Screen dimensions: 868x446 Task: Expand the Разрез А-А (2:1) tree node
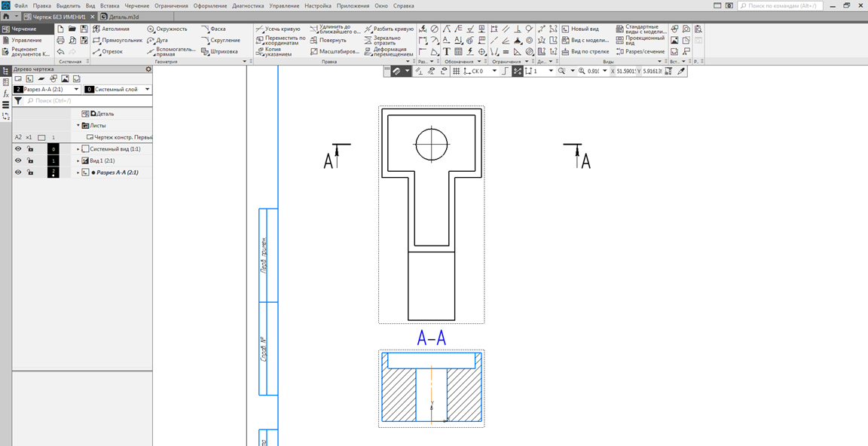78,173
